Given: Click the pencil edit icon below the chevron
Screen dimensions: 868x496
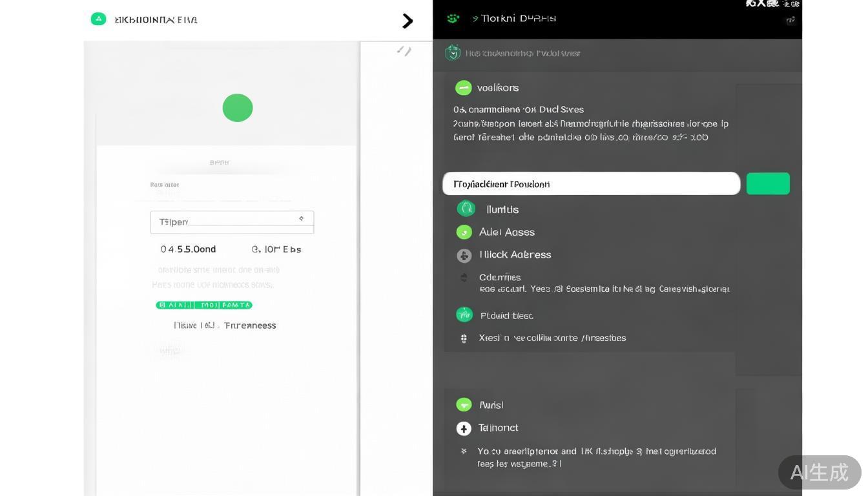Looking at the screenshot, I should click(x=404, y=50).
